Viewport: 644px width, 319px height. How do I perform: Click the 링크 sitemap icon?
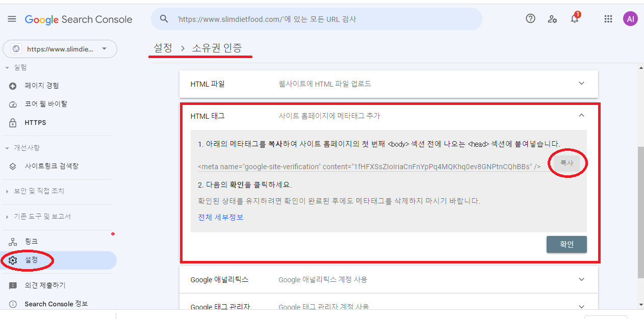[13, 242]
